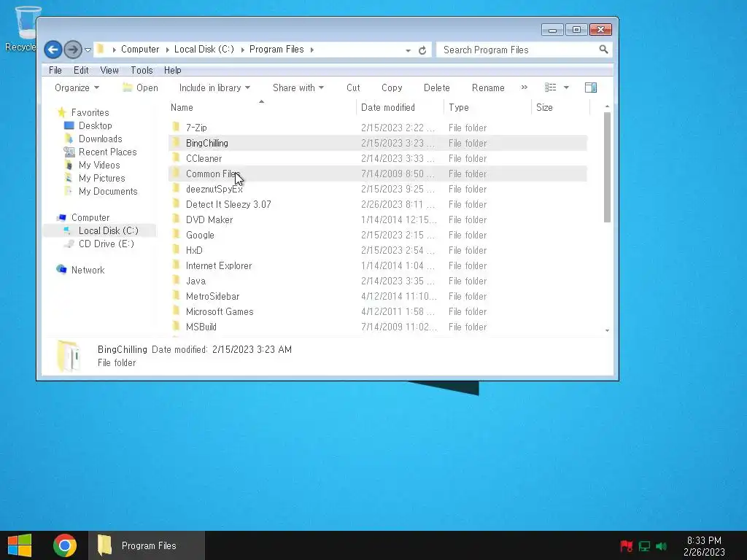Image resolution: width=747 pixels, height=560 pixels.
Task: Expand the arrow after Local Disk (C:) breadcrumb
Action: [x=242, y=50]
